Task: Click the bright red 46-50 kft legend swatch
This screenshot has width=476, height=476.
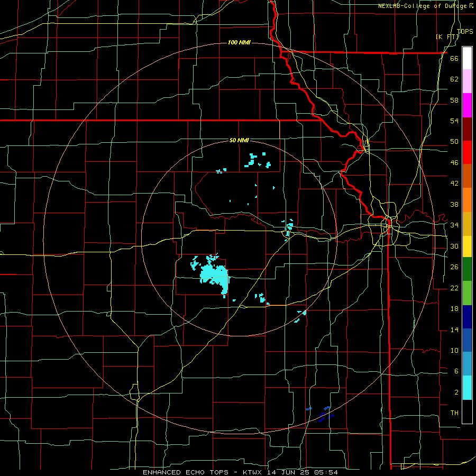Action: [467, 152]
